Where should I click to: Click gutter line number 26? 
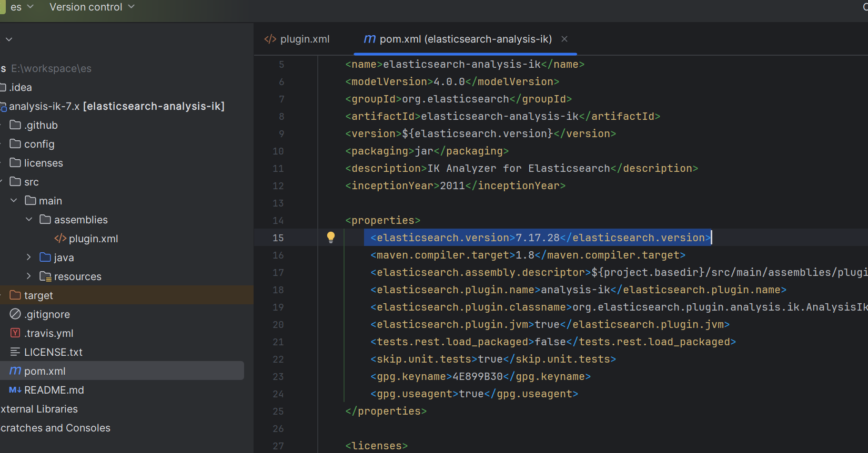pyautogui.click(x=278, y=428)
